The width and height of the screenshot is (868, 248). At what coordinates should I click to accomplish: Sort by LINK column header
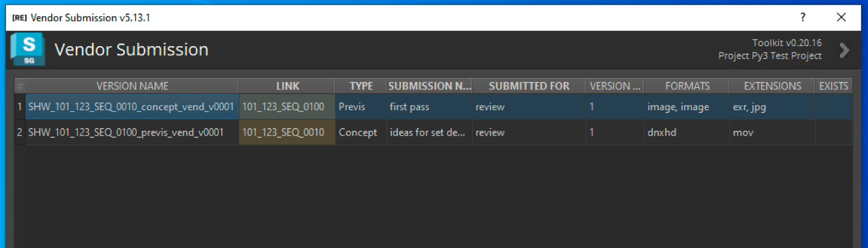(x=287, y=86)
